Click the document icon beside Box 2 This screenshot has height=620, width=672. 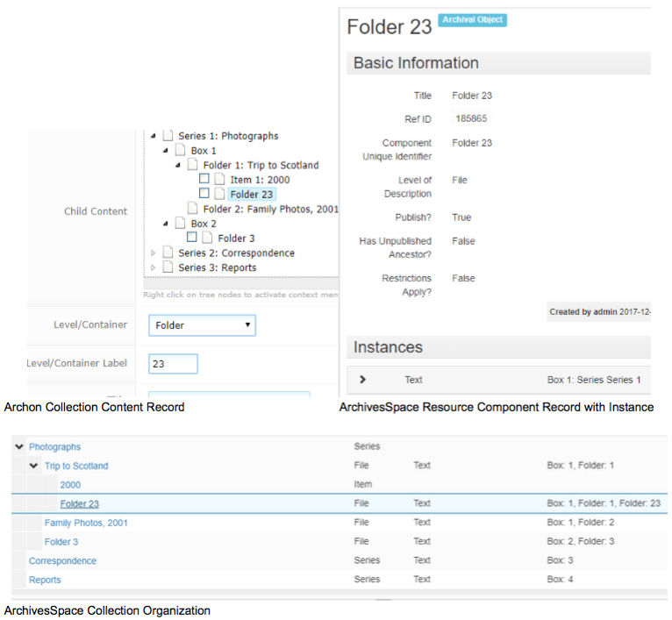coord(181,224)
